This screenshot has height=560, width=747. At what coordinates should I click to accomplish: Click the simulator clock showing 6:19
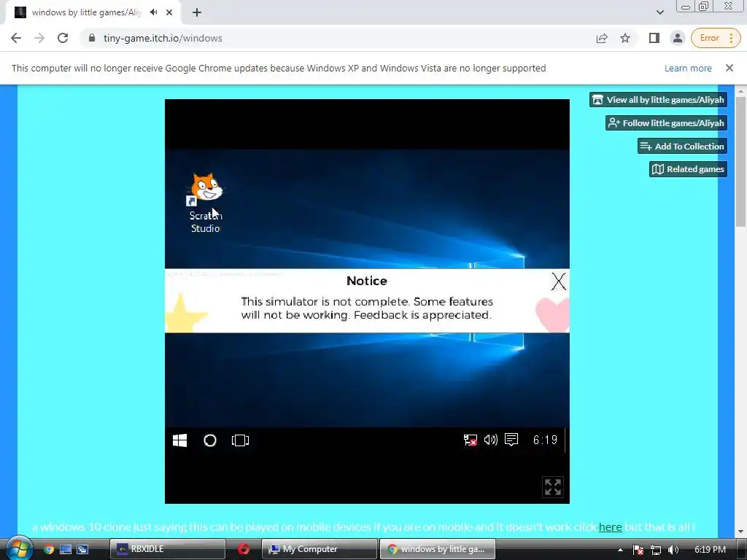[545, 440]
